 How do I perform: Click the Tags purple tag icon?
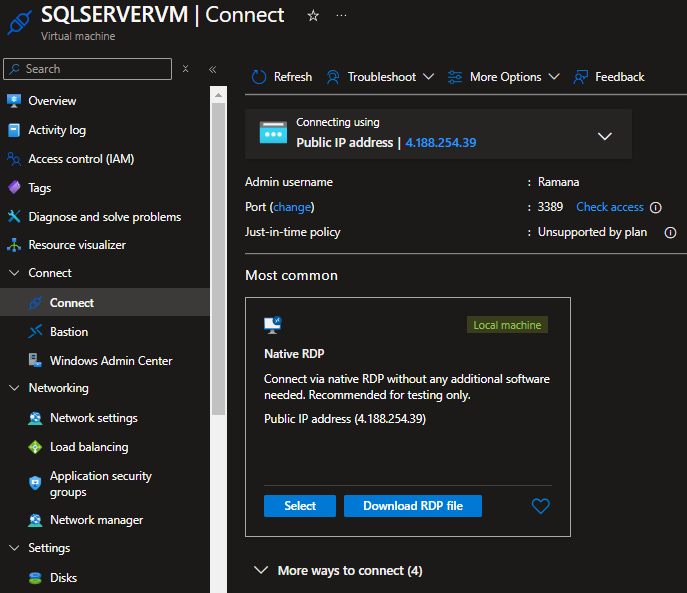(14, 188)
